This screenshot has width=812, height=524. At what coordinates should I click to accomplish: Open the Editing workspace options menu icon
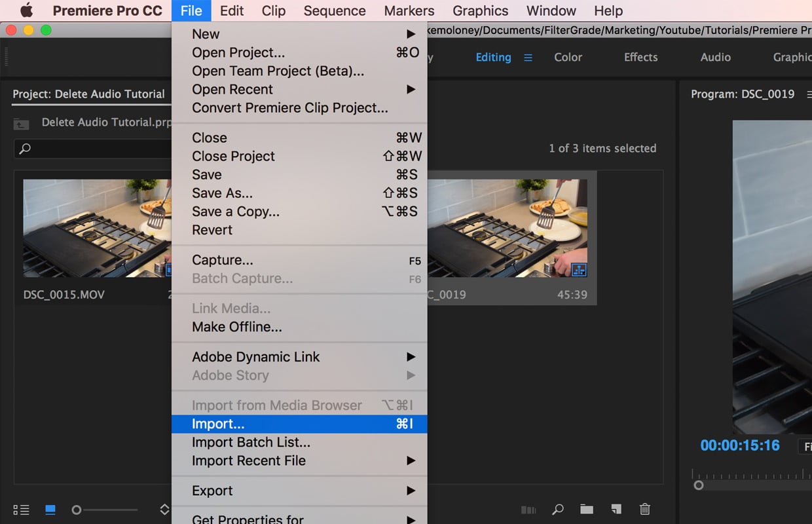(528, 58)
